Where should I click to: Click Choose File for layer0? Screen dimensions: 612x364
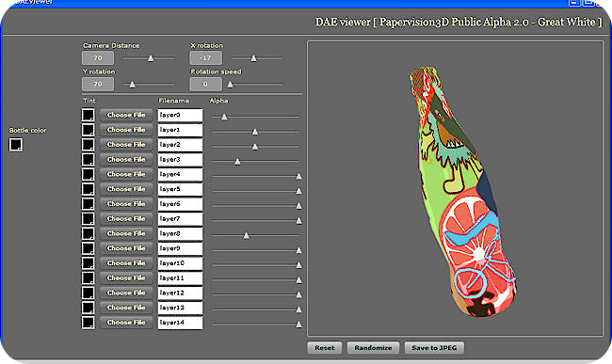[x=126, y=115]
